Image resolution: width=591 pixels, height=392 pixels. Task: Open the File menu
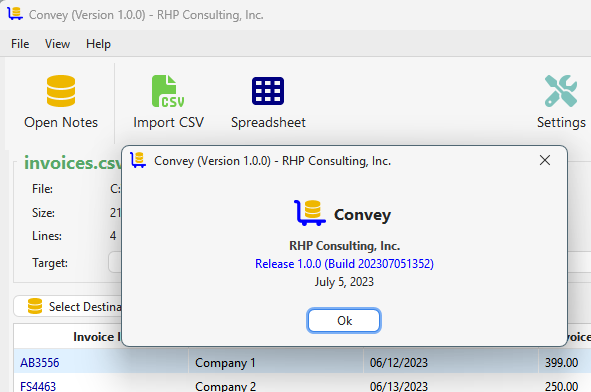tap(20, 44)
